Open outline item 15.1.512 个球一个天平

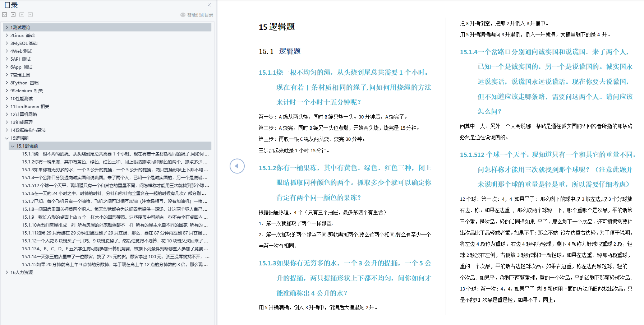[115, 185]
